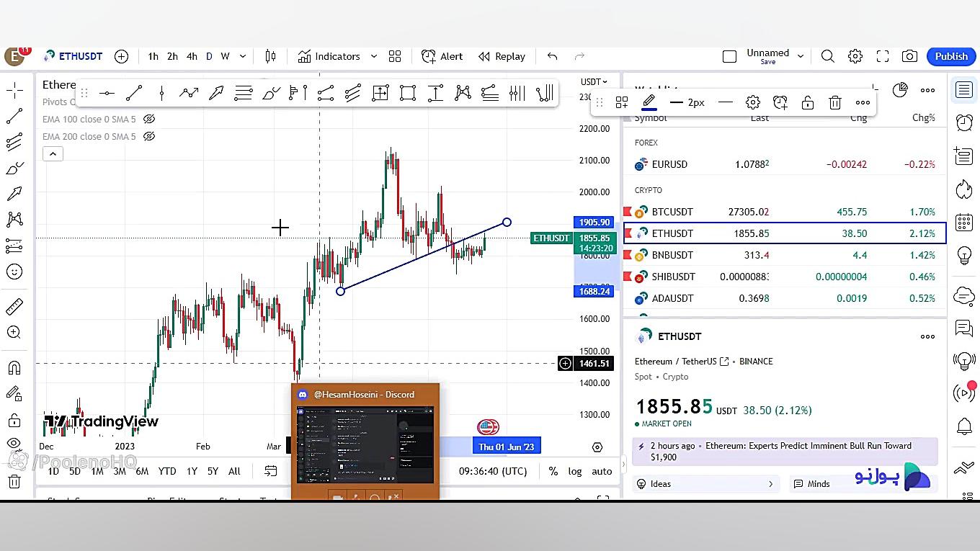980x551 pixels.
Task: Open the layout grid selector
Action: [395, 56]
